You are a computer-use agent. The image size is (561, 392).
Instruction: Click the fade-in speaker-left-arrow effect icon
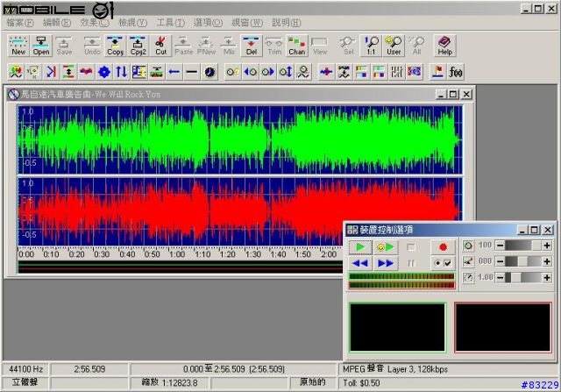click(251, 72)
